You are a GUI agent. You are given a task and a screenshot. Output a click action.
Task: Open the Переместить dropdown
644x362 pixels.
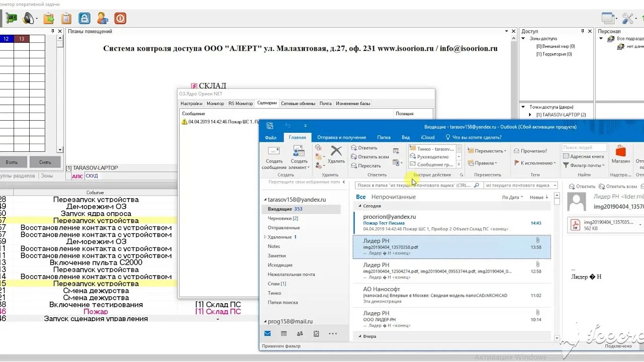pos(486,151)
